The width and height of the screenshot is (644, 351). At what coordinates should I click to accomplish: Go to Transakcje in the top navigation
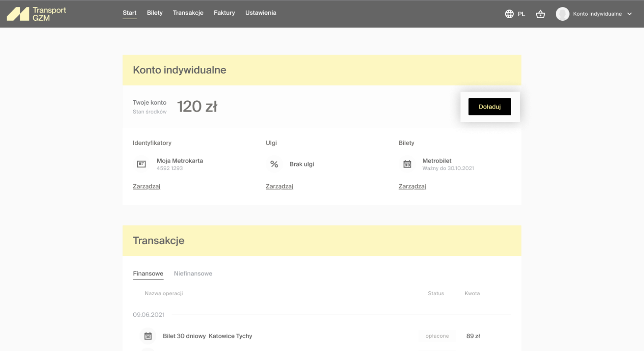(x=188, y=13)
